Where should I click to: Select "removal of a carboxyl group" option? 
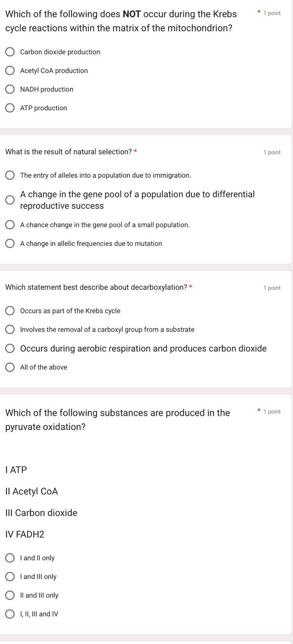pyautogui.click(x=10, y=329)
